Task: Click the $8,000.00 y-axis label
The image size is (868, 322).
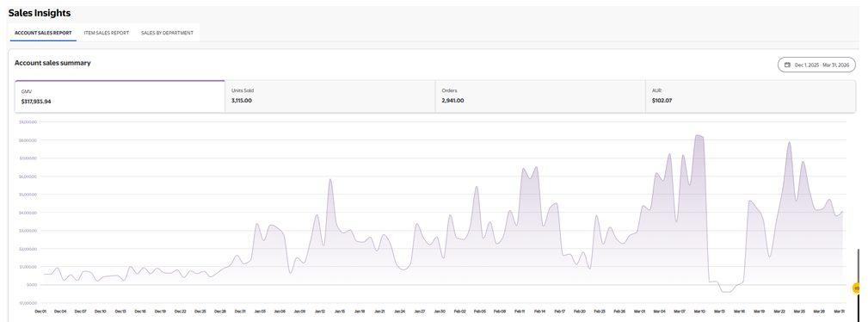Action: click(28, 140)
